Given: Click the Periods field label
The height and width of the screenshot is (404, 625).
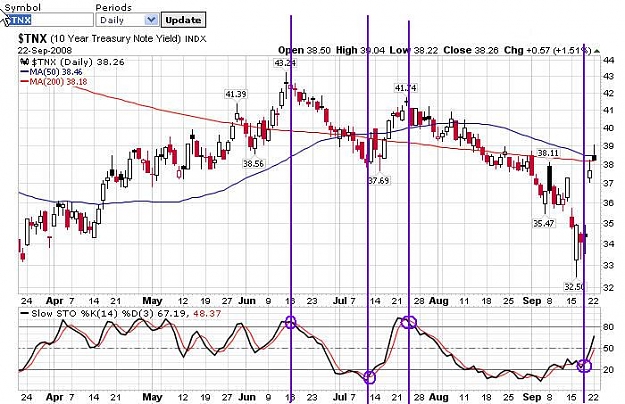Looking at the screenshot, I should (114, 8).
